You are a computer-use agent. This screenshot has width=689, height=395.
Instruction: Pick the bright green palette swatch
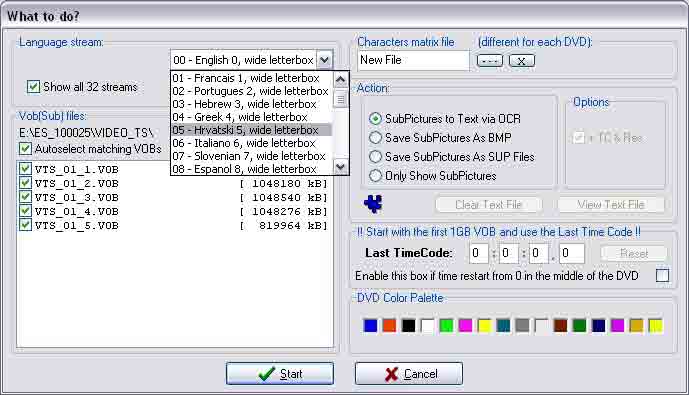point(446,326)
